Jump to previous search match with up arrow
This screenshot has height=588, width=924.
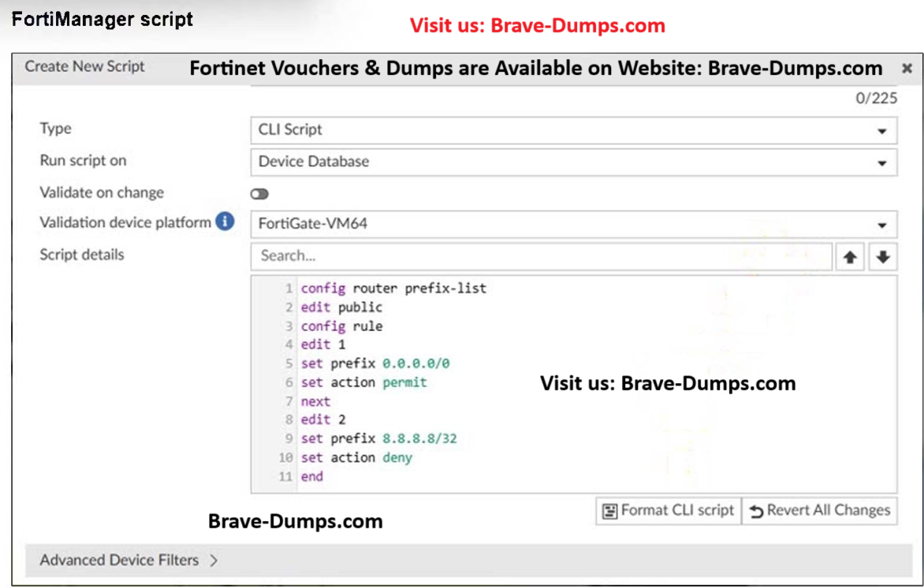[850, 256]
